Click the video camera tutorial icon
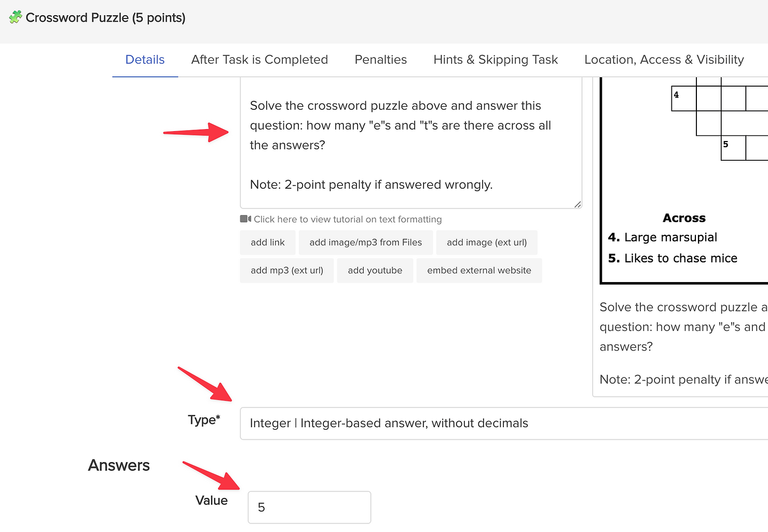Viewport: 768px width, 532px height. click(244, 219)
